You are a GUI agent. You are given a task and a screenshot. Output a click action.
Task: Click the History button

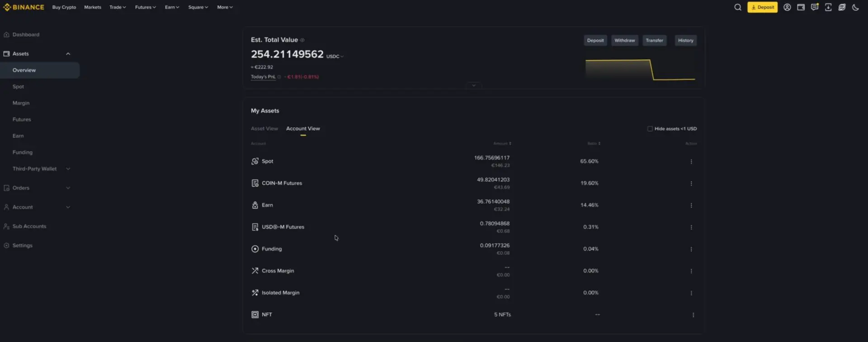point(685,41)
